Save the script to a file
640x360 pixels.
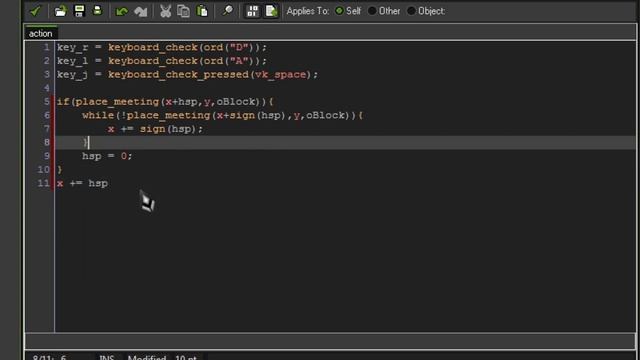click(x=79, y=11)
